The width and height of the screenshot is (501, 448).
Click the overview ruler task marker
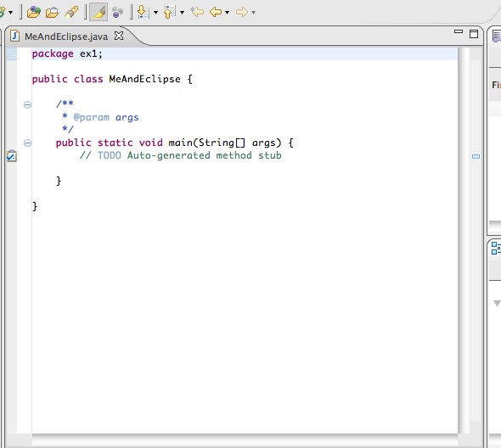click(476, 156)
